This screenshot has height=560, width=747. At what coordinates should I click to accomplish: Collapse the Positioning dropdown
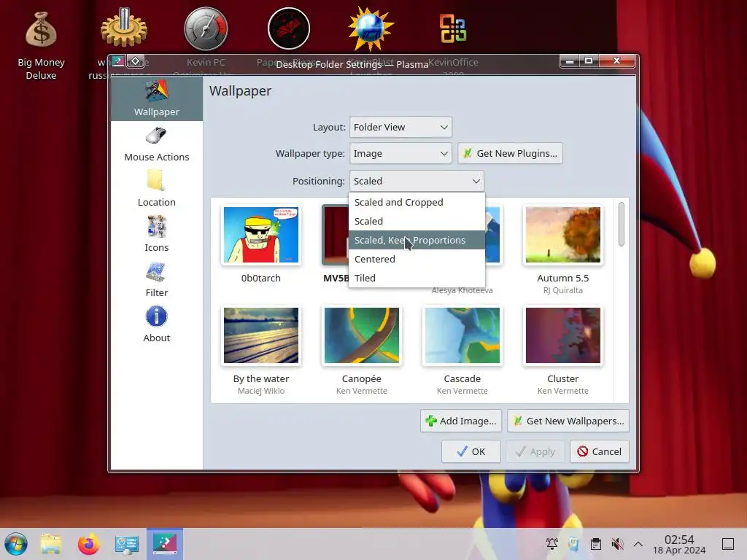(417, 181)
